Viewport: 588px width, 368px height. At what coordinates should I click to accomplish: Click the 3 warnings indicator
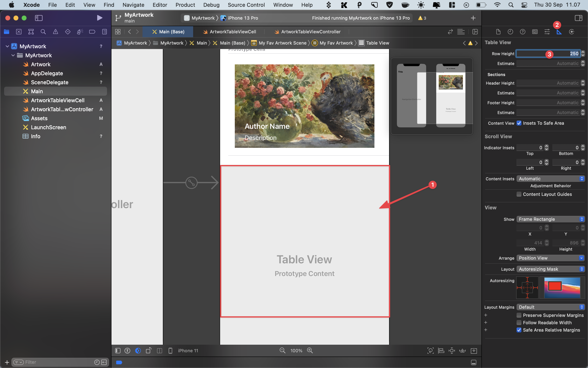(x=422, y=18)
